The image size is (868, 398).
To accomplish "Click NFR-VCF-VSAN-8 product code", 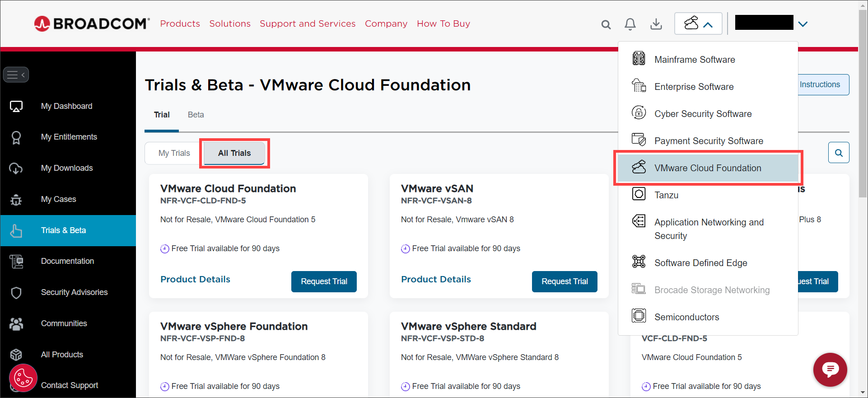I will coord(436,201).
